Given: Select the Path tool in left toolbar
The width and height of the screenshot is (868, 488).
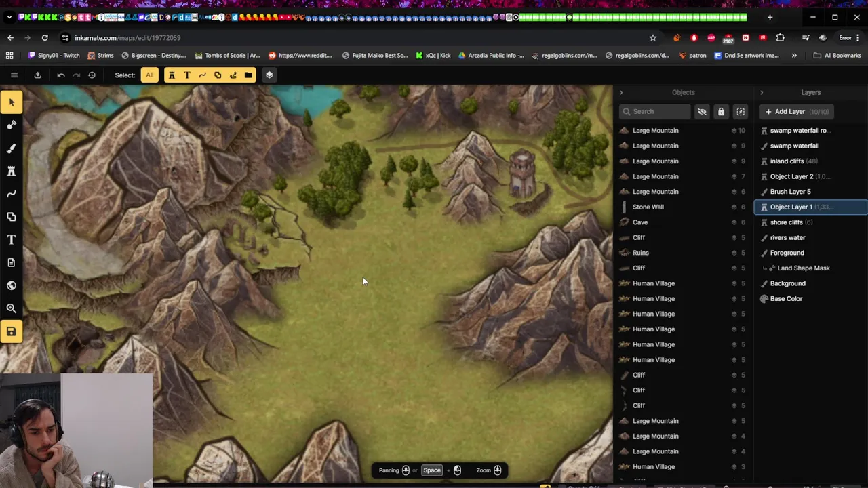Looking at the screenshot, I should [x=12, y=194].
